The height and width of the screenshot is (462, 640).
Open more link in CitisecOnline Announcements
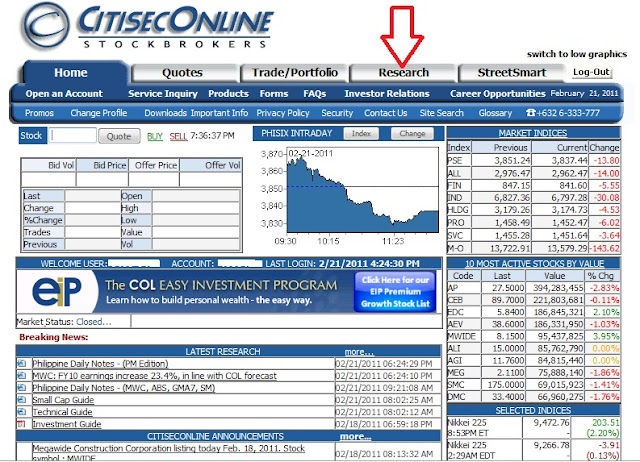356,436
